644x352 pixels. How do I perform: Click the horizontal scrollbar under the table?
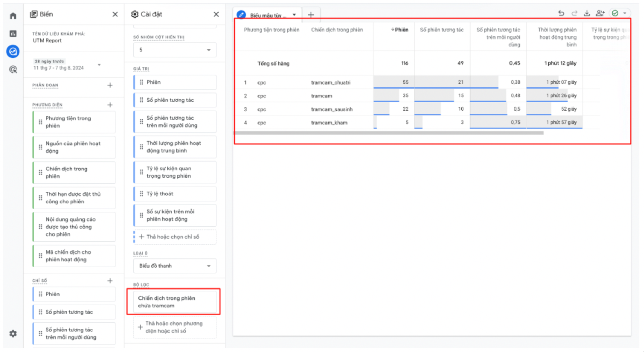[x=389, y=133]
